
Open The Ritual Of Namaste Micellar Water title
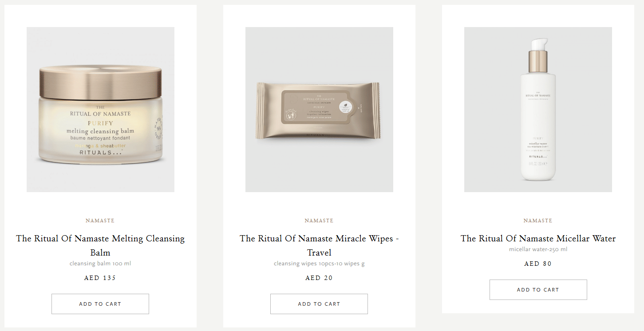click(x=538, y=238)
